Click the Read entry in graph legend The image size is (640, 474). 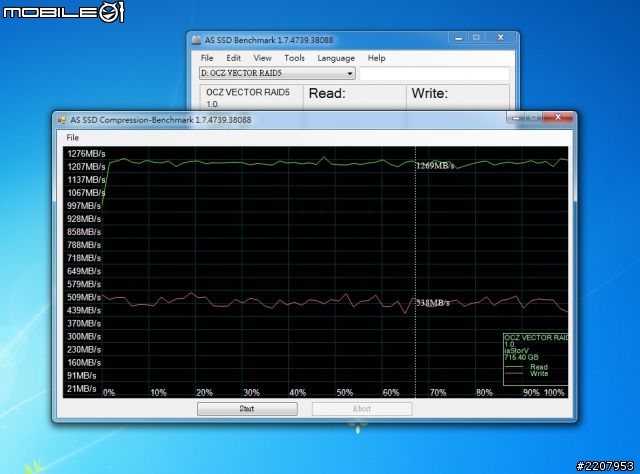tap(539, 367)
